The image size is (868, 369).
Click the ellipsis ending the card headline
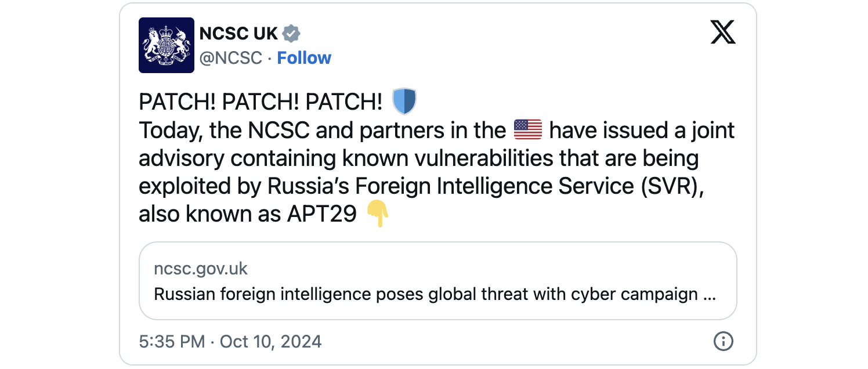(x=709, y=295)
